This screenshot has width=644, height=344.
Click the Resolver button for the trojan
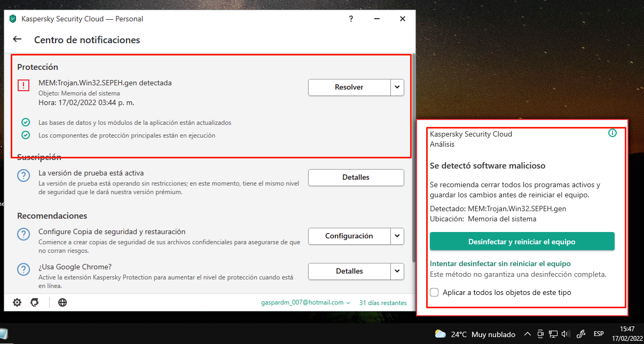pyautogui.click(x=349, y=87)
